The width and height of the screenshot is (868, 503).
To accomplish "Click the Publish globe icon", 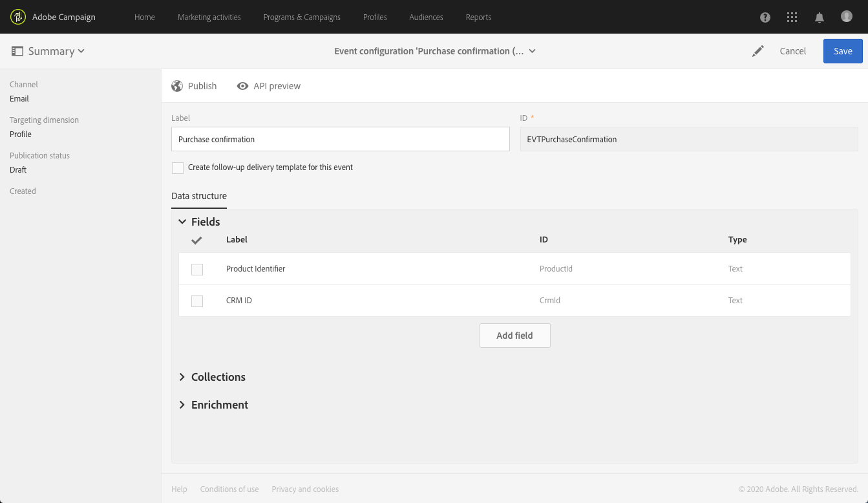I will 177,86.
